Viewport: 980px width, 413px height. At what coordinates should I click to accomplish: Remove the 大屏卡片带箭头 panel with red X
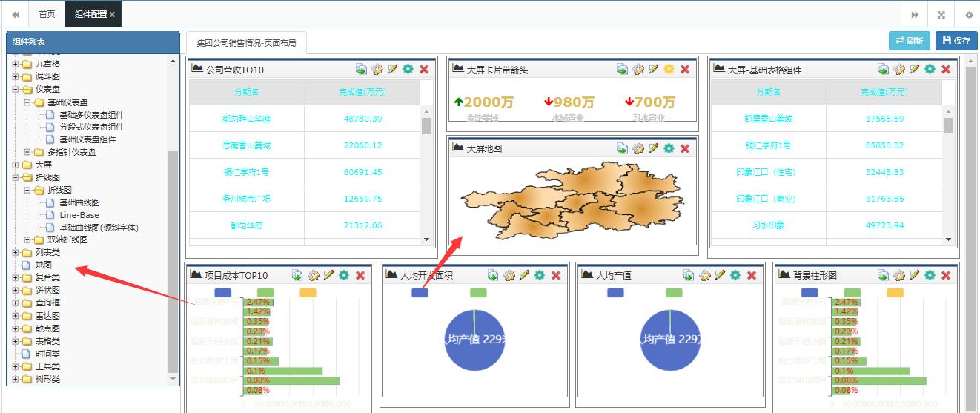point(685,69)
